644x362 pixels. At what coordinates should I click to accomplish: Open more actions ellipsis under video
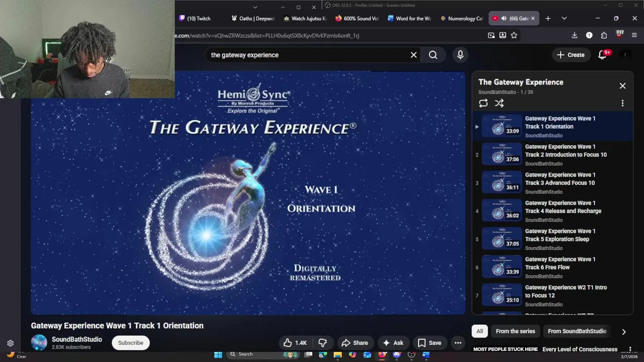point(458,343)
